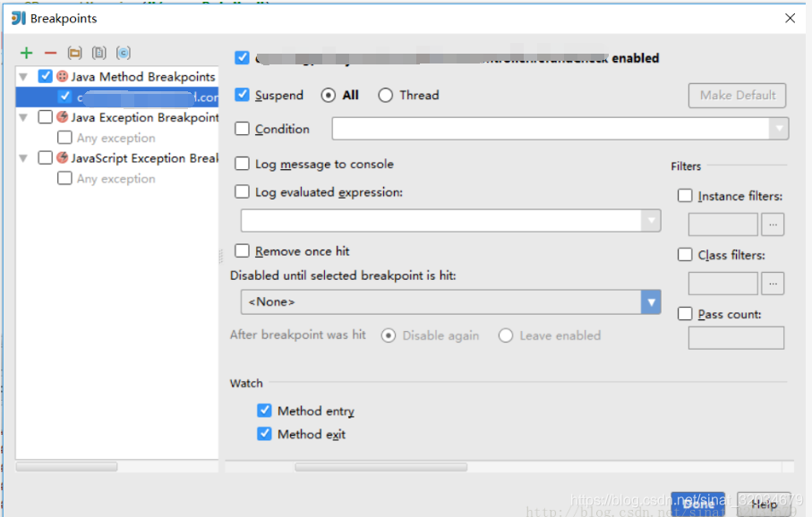The height and width of the screenshot is (517, 812).
Task: Select the Java Method Breakpoints tree row
Action: tap(117, 77)
